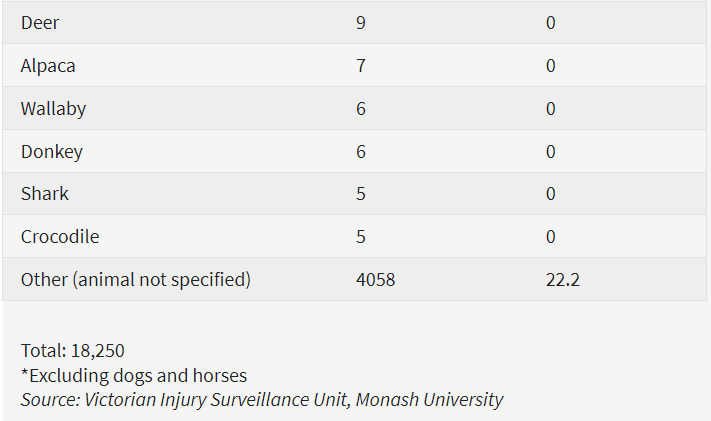Click the Other (animal not specified) label
Viewport: 711px width, 421px height.
tap(135, 280)
